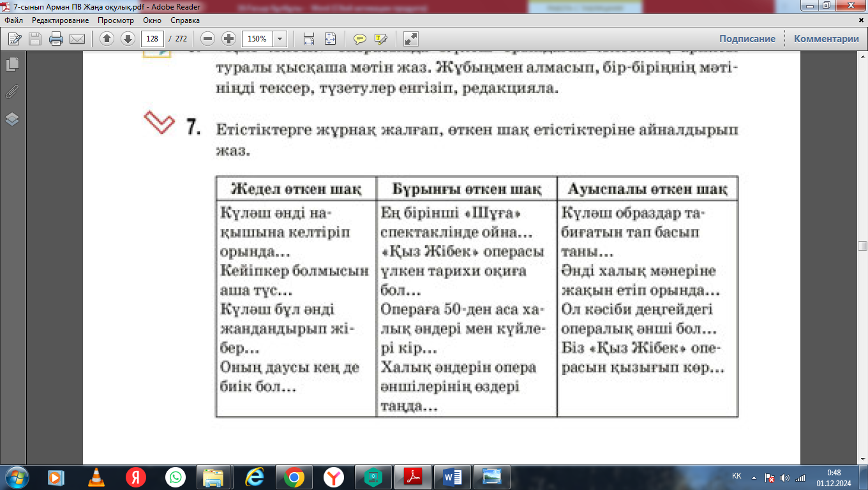
Task: Click the page number input field
Action: 152,39
